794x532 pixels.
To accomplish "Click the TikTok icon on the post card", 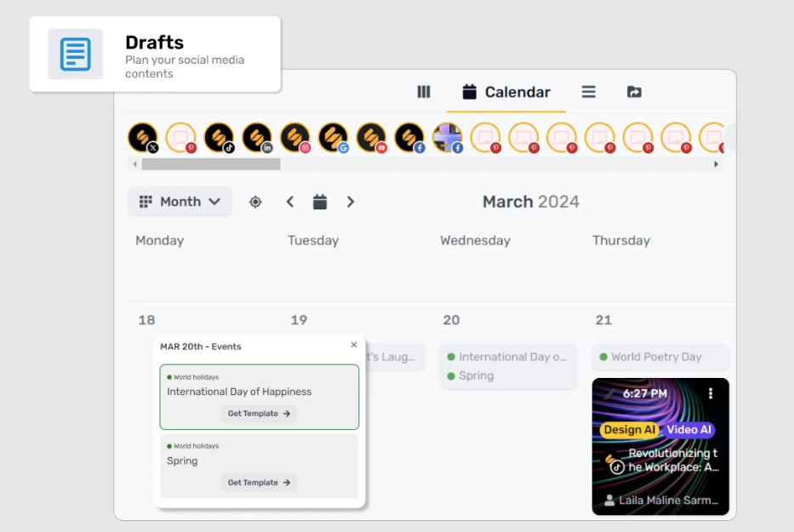I will [x=617, y=466].
